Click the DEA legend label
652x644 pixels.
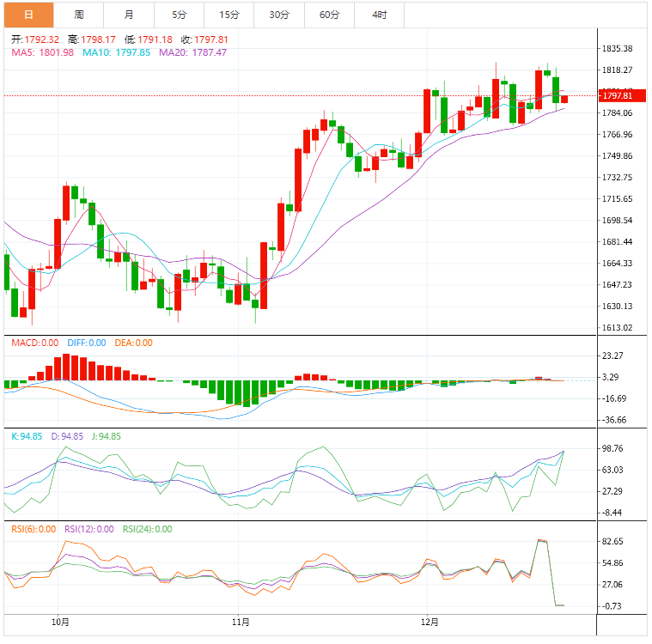133,343
